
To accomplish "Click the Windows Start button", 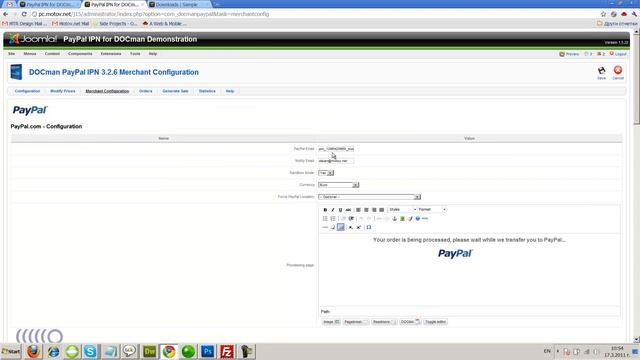I will click(11, 351).
